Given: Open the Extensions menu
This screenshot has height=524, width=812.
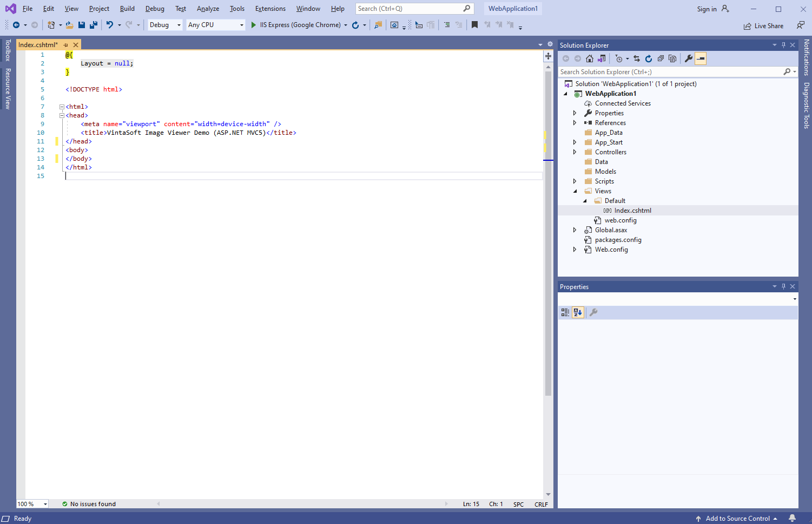Looking at the screenshot, I should 270,9.
